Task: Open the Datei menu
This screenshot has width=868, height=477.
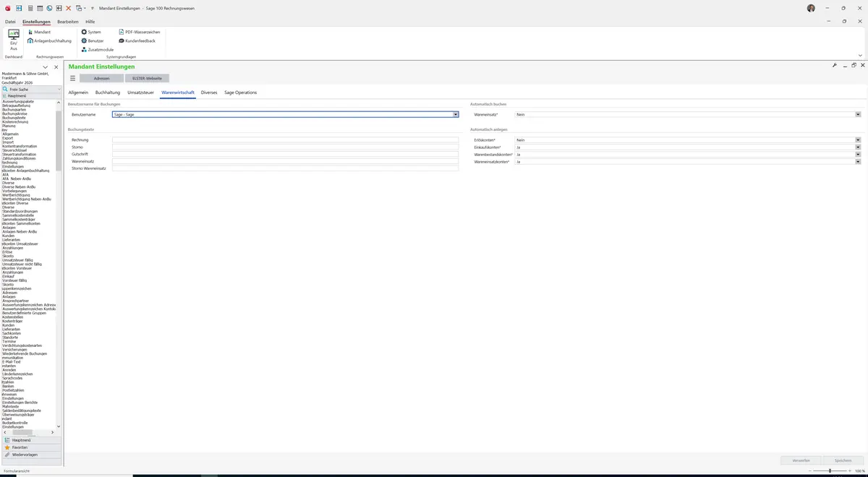Action: click(10, 22)
